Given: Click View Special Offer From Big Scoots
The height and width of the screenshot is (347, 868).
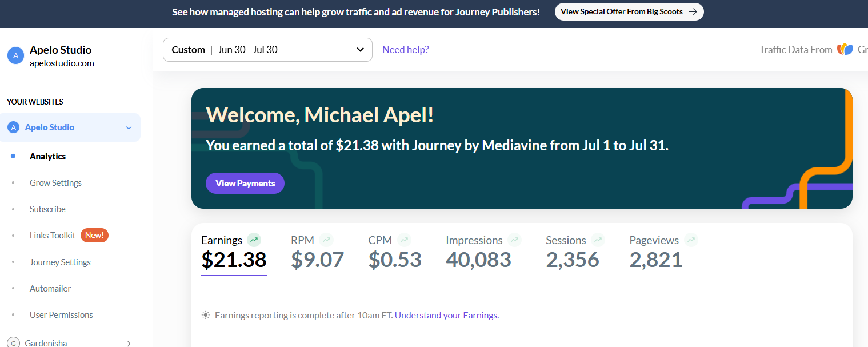Looking at the screenshot, I should (x=629, y=11).
